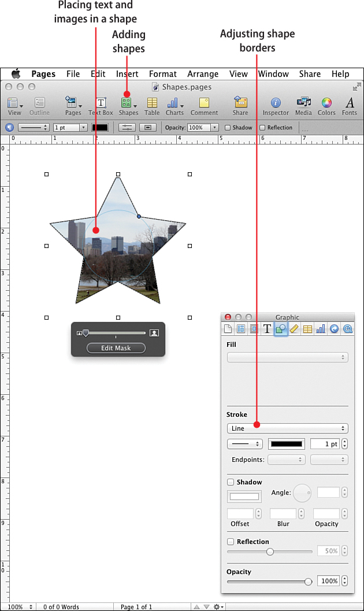Open the Arrange menu

pyautogui.click(x=203, y=74)
